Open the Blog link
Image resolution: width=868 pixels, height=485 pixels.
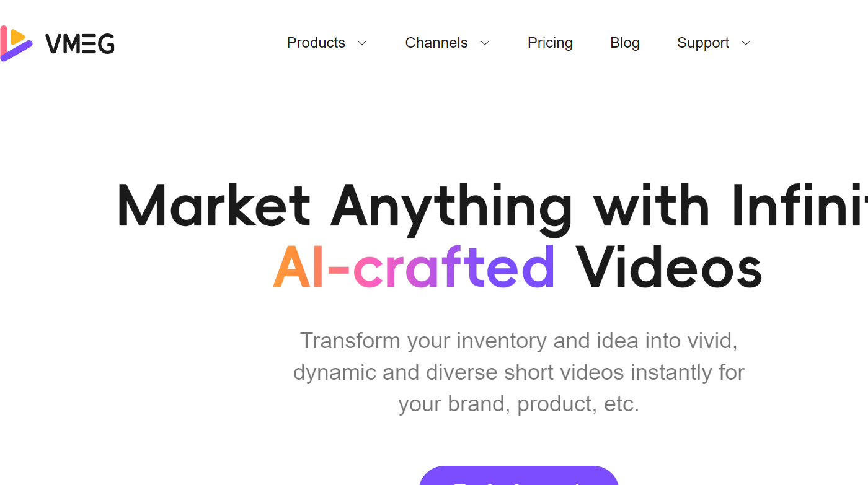(625, 43)
